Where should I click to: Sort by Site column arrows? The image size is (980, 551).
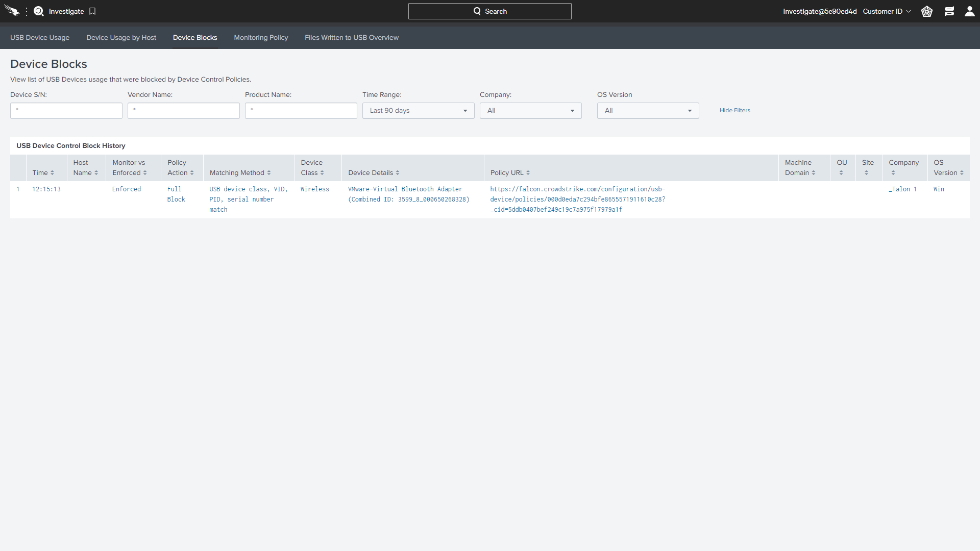867,173
